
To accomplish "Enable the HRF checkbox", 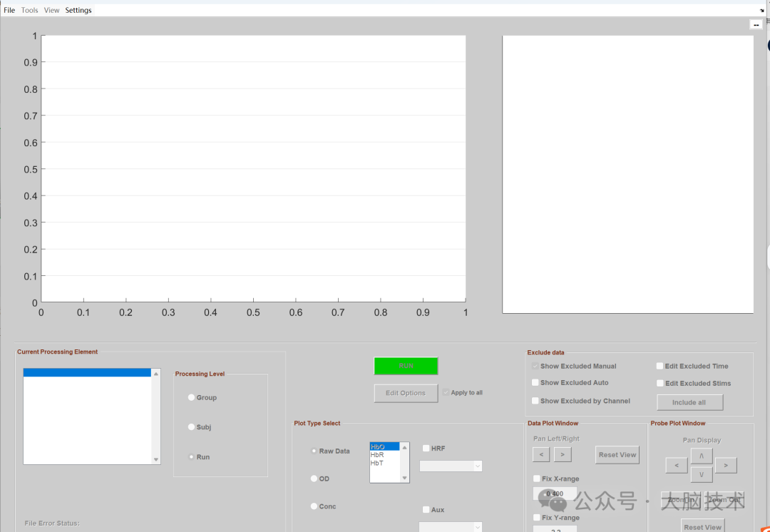I will (x=426, y=448).
